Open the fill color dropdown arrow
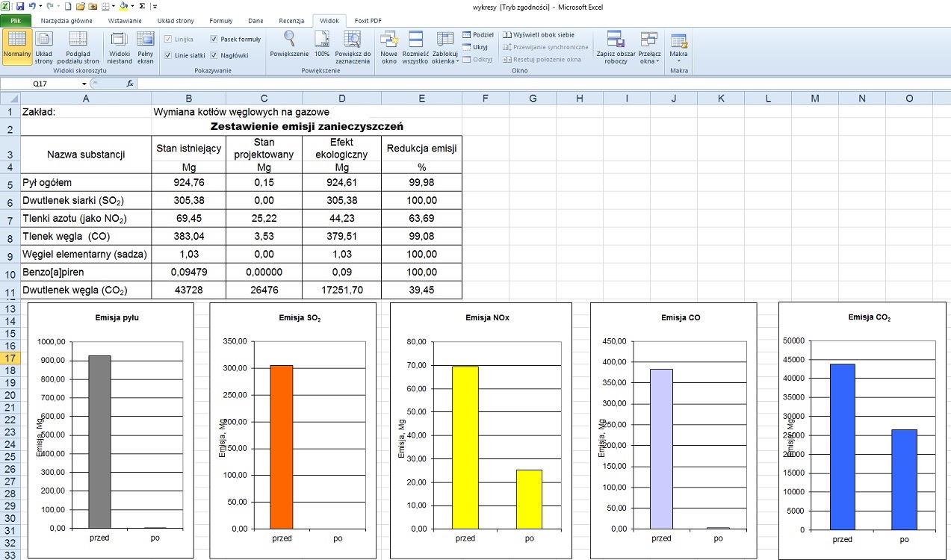 [x=131, y=6]
